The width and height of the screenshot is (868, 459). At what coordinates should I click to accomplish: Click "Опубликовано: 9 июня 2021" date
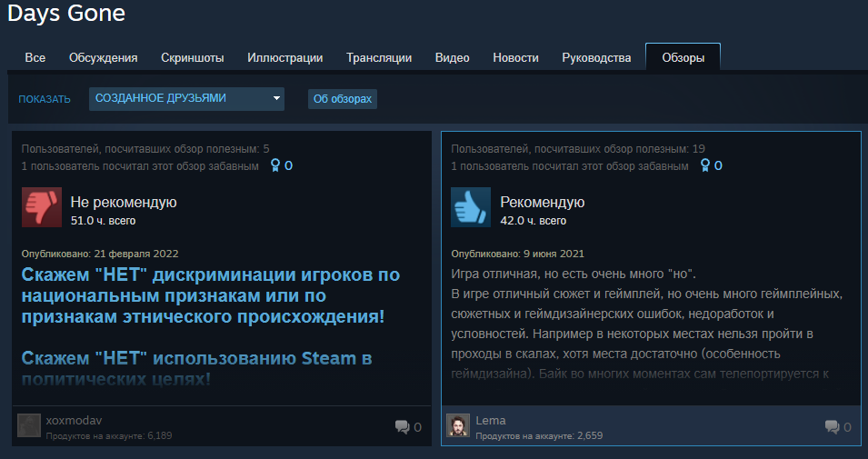pyautogui.click(x=517, y=254)
